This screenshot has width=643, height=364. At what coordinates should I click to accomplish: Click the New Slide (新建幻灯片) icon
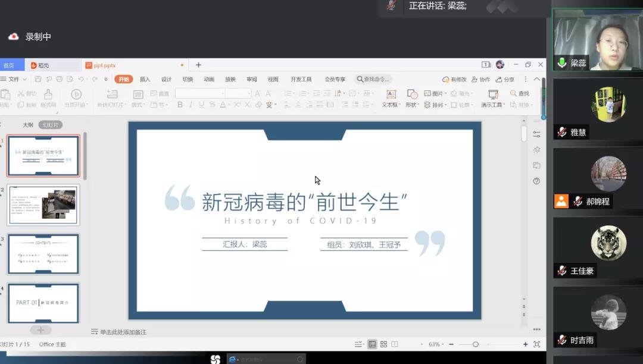(111, 95)
